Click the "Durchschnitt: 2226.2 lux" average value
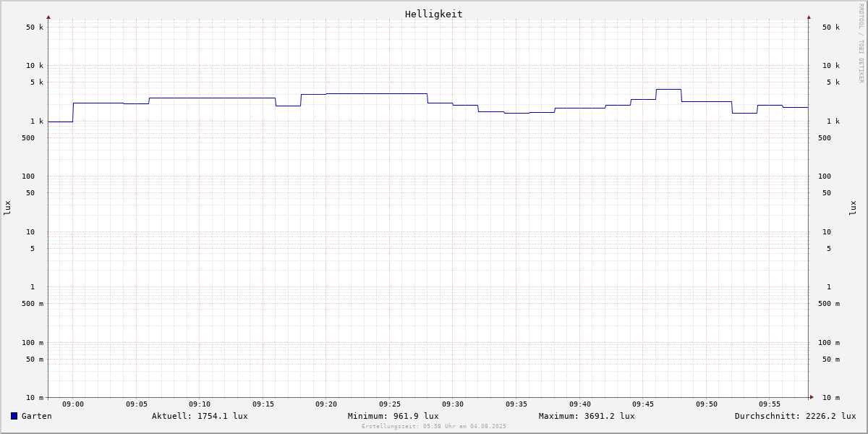Screen dimensions: 868x434 click(795, 416)
